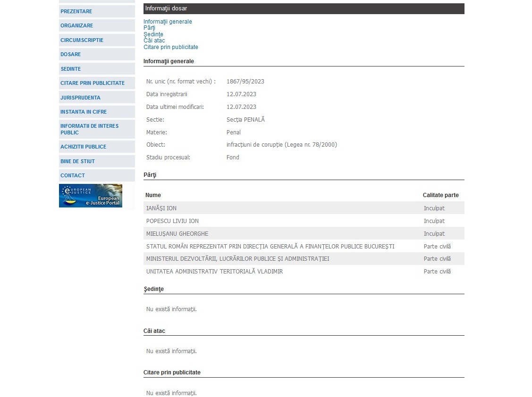Follow the Citare prin publicitate top link
Viewport: 532px width, 397px height.
[171, 47]
